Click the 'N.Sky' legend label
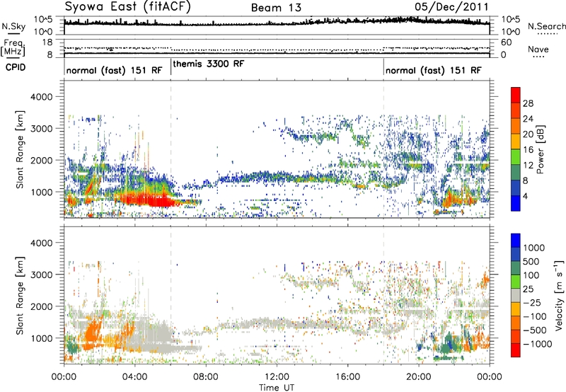 [13, 26]
